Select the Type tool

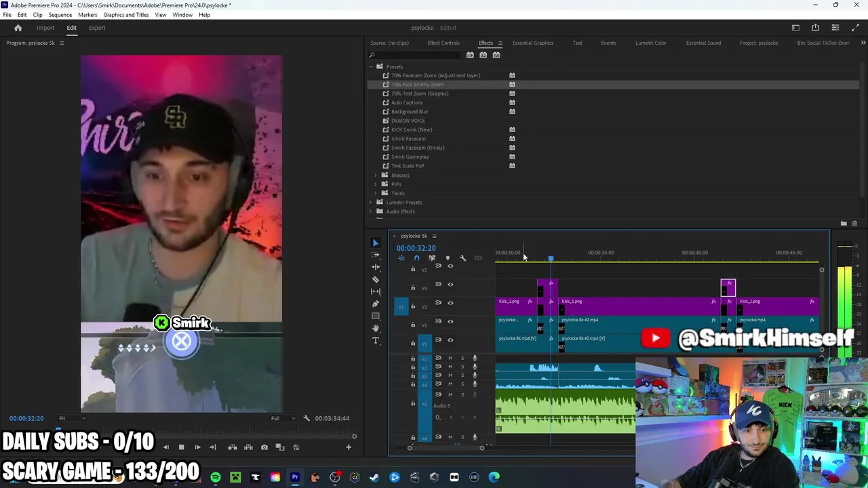coord(376,340)
